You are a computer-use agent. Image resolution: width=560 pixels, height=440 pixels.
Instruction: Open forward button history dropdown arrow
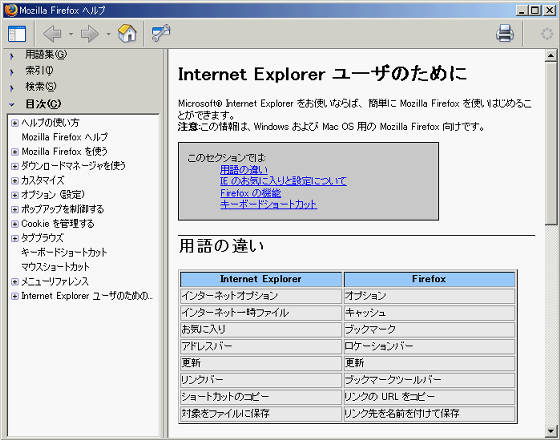click(x=108, y=34)
